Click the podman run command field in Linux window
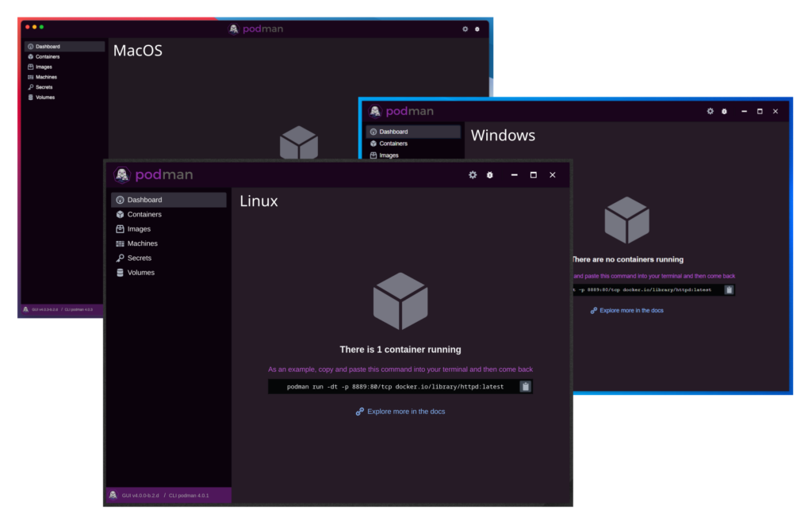812x517 pixels. tap(394, 387)
